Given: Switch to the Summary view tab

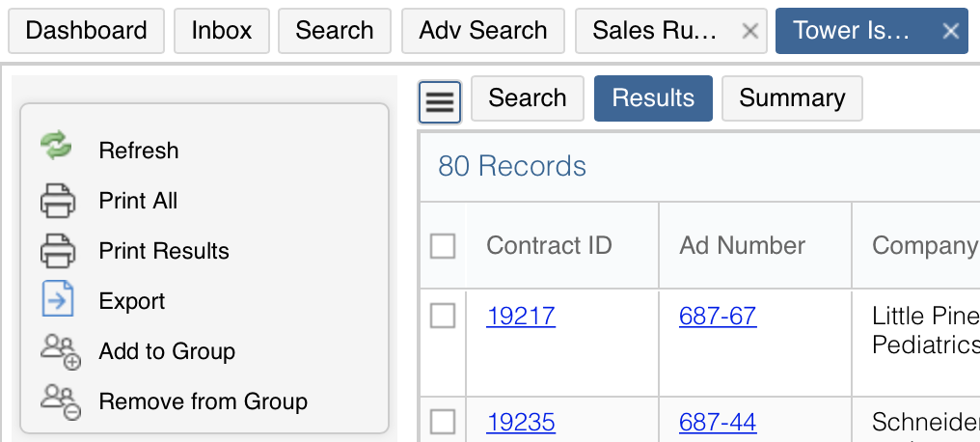Looking at the screenshot, I should click(x=792, y=98).
